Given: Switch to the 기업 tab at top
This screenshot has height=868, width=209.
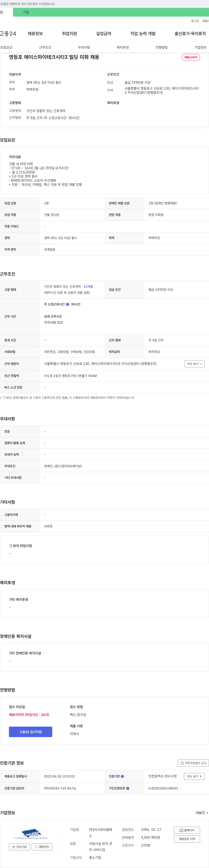Looking at the screenshot, I should tap(26, 12).
